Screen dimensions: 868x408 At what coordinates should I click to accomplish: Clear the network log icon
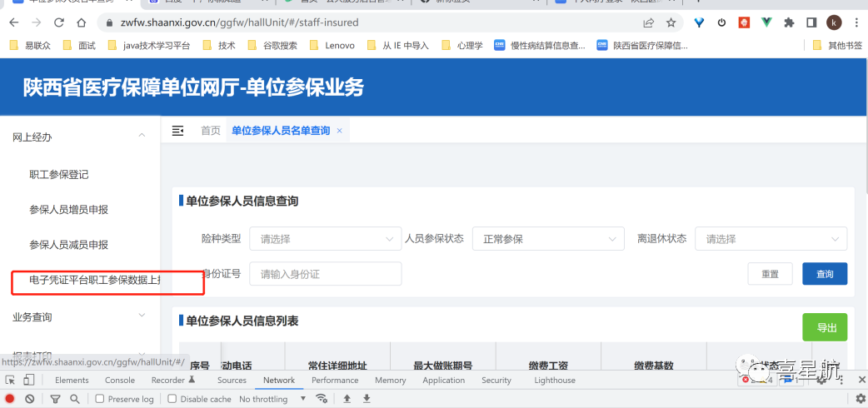29,399
